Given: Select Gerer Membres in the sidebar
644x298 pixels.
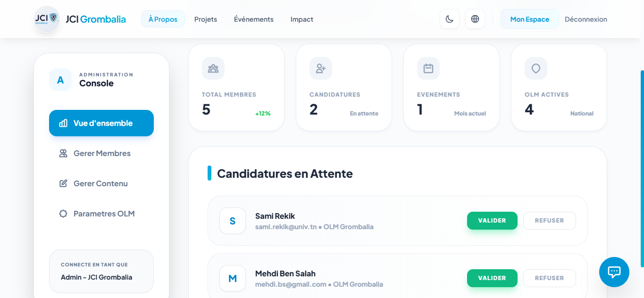Looking at the screenshot, I should click(x=101, y=153).
